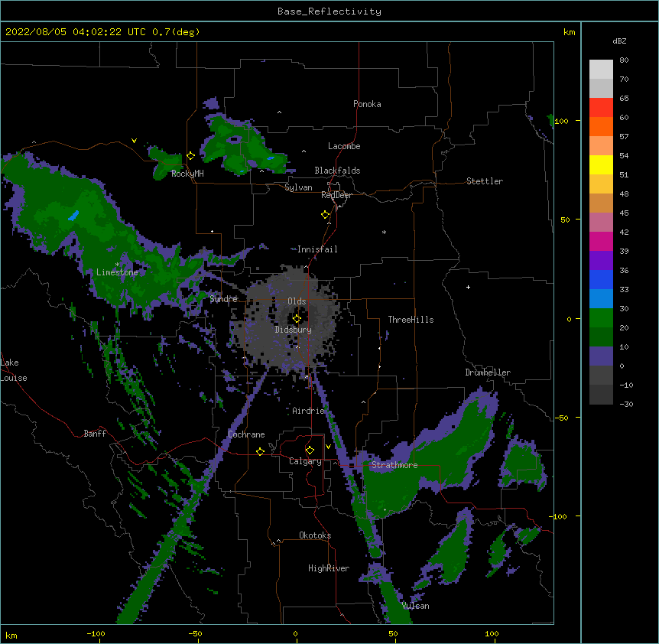Click the blue 36 dBZ legend swatch

pyautogui.click(x=601, y=279)
